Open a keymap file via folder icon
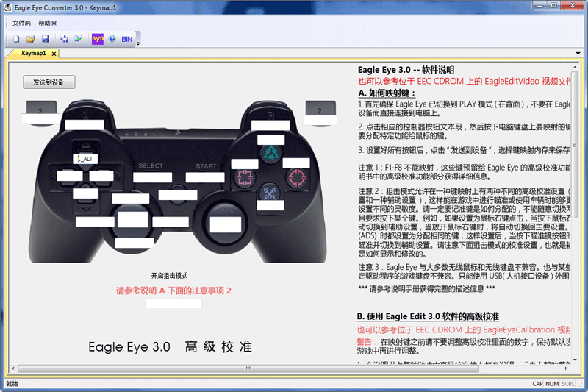 (x=31, y=39)
